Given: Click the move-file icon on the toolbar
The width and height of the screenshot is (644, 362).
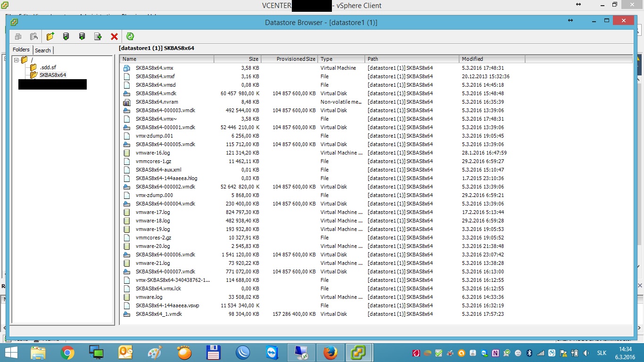Looking at the screenshot, I should coord(98,36).
